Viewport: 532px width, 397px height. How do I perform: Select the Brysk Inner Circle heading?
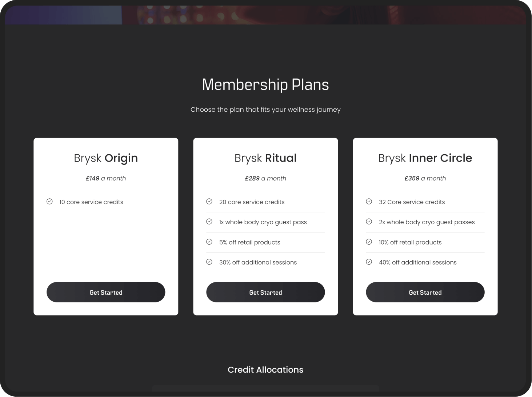click(x=425, y=158)
